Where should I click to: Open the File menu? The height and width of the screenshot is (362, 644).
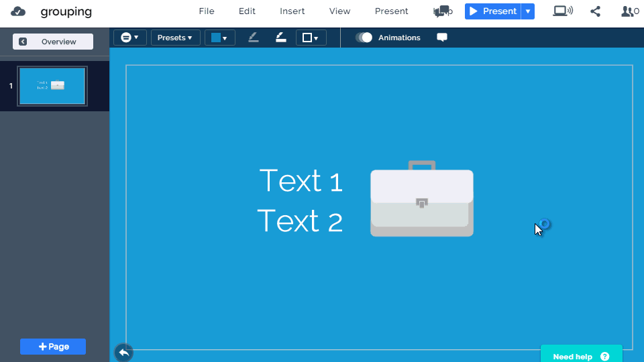coord(207,11)
